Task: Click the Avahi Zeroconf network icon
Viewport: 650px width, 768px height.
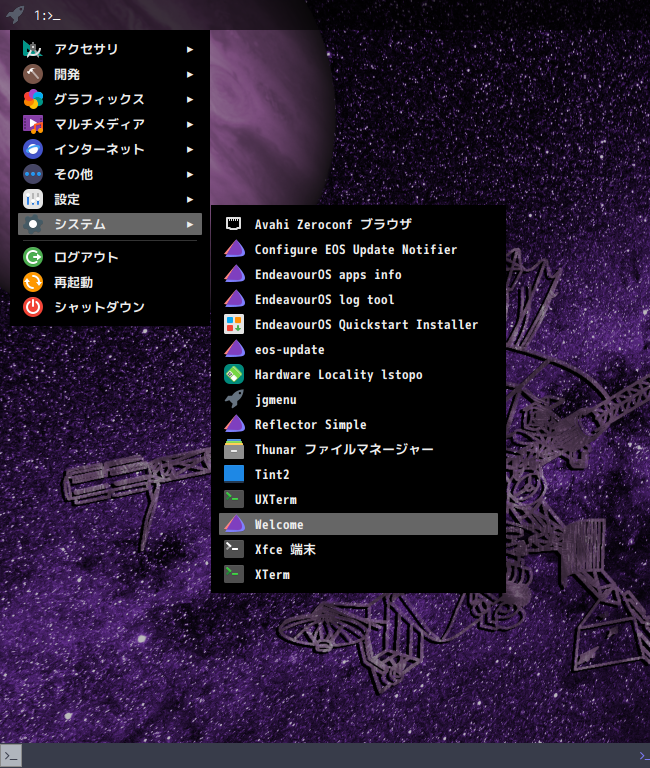Action: (x=234, y=224)
